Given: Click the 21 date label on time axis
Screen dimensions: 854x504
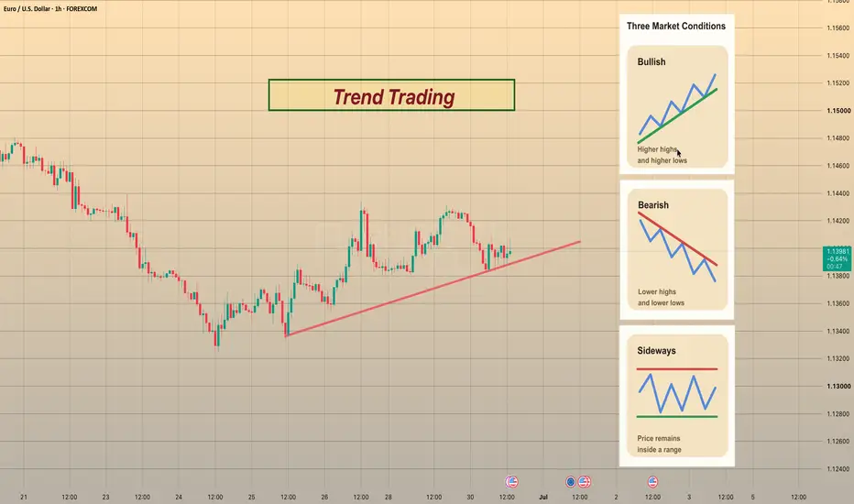Looking at the screenshot, I should point(24,497).
